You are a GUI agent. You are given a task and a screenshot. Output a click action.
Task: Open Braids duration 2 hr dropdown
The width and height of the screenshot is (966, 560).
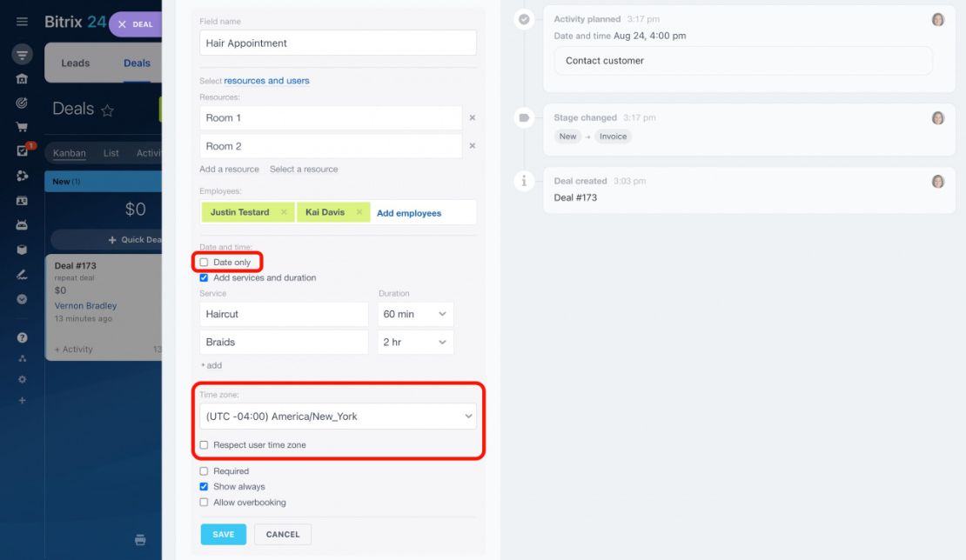click(415, 342)
